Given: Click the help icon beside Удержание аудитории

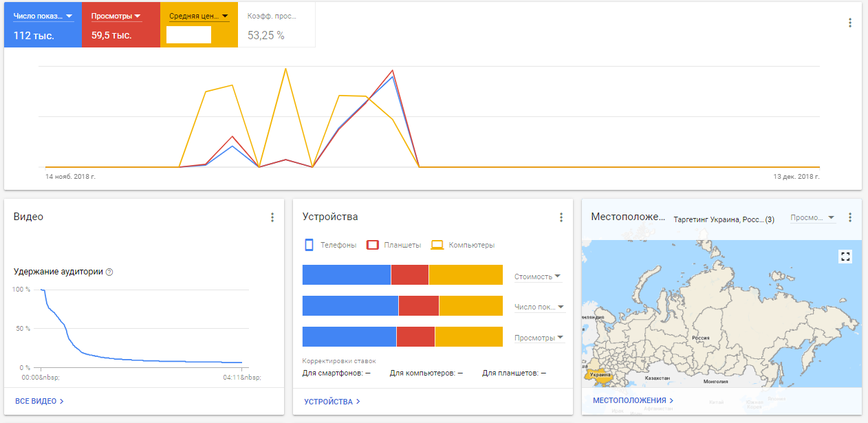Looking at the screenshot, I should coord(109,272).
